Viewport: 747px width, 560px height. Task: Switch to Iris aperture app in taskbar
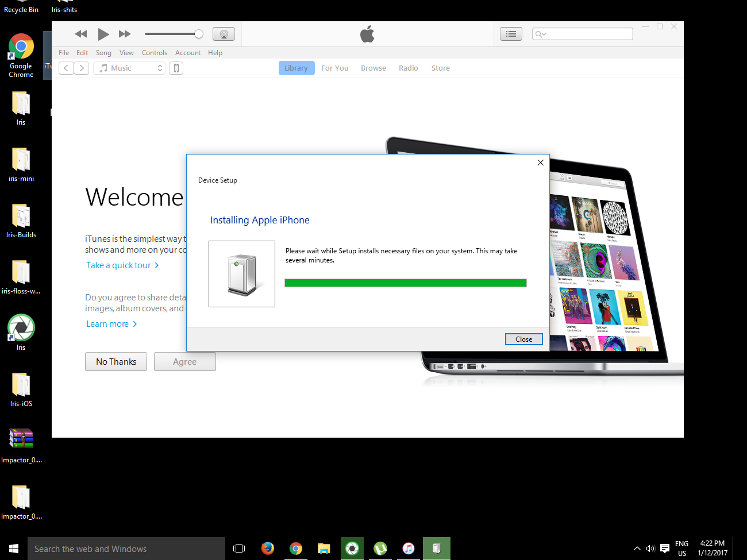tap(352, 549)
